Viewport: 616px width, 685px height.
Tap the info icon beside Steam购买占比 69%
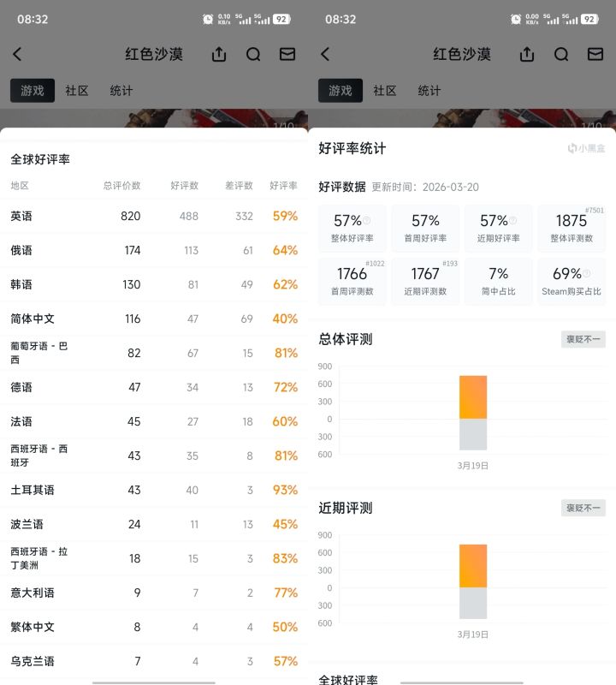587,273
